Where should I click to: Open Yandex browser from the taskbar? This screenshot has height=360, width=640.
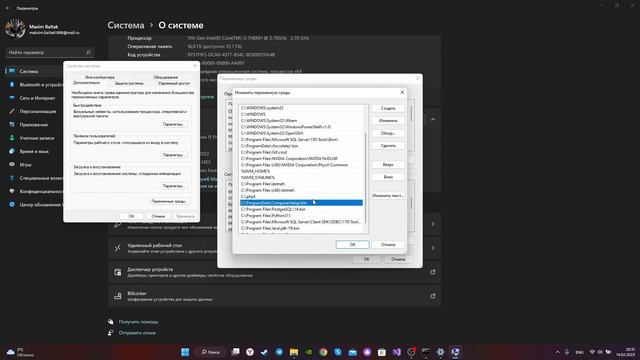click(x=250, y=352)
